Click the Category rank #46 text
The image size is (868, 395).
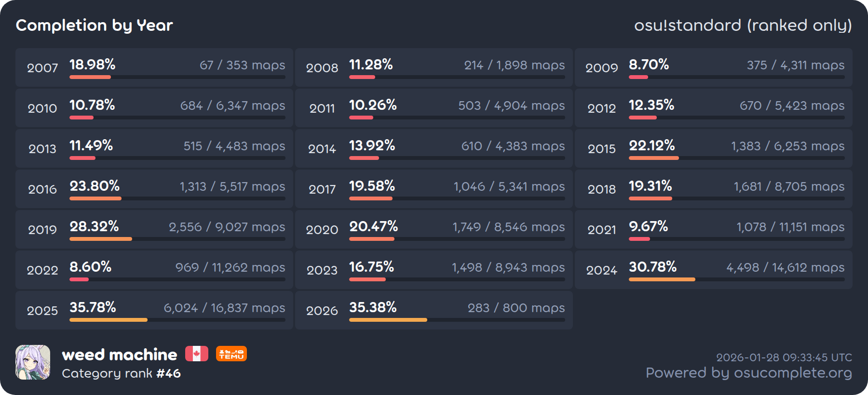click(122, 373)
